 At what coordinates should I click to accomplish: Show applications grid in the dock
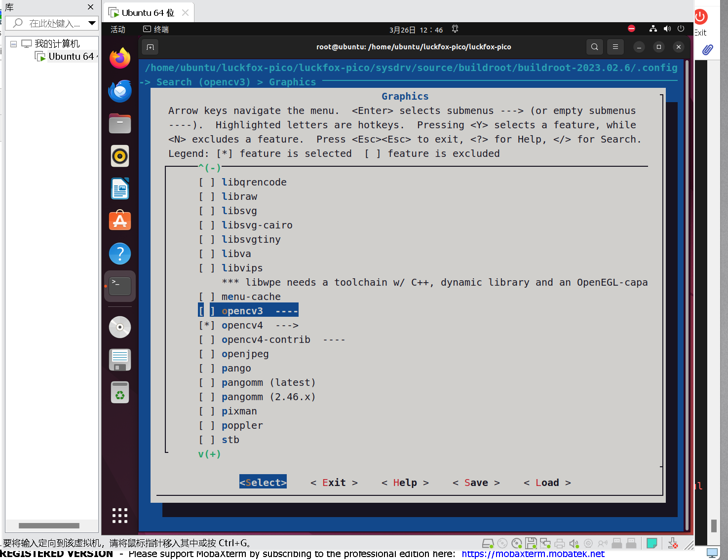coord(120,515)
